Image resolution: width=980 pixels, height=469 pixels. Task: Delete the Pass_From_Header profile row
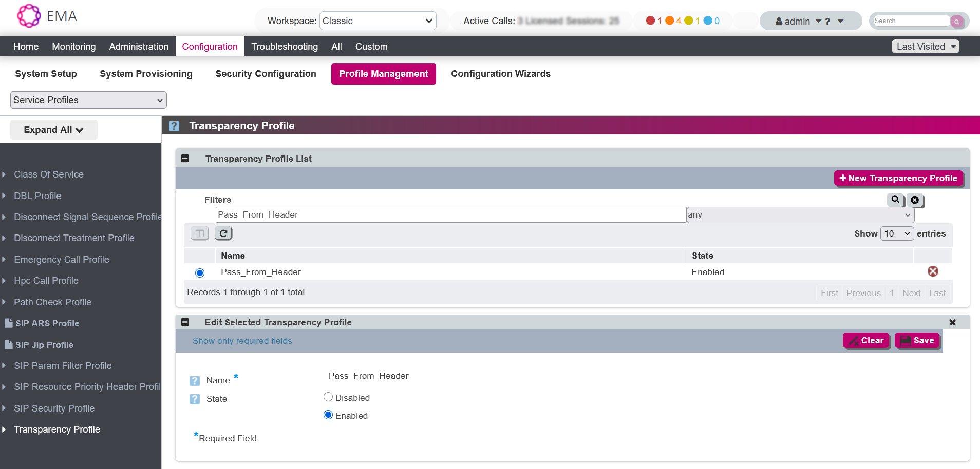pyautogui.click(x=933, y=271)
